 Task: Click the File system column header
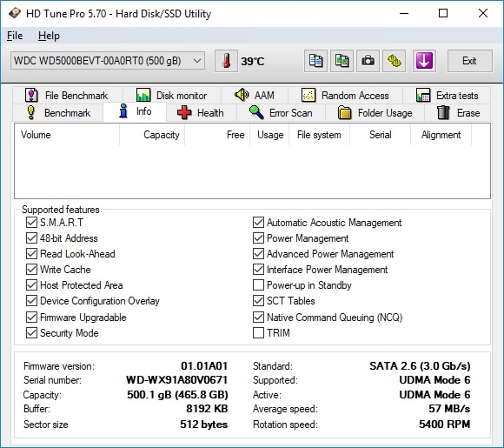coord(320,135)
